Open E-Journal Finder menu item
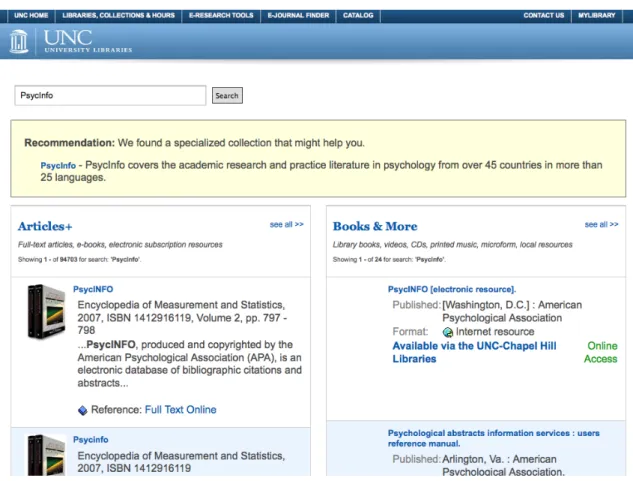This screenshot has height=481, width=633. coord(298,15)
